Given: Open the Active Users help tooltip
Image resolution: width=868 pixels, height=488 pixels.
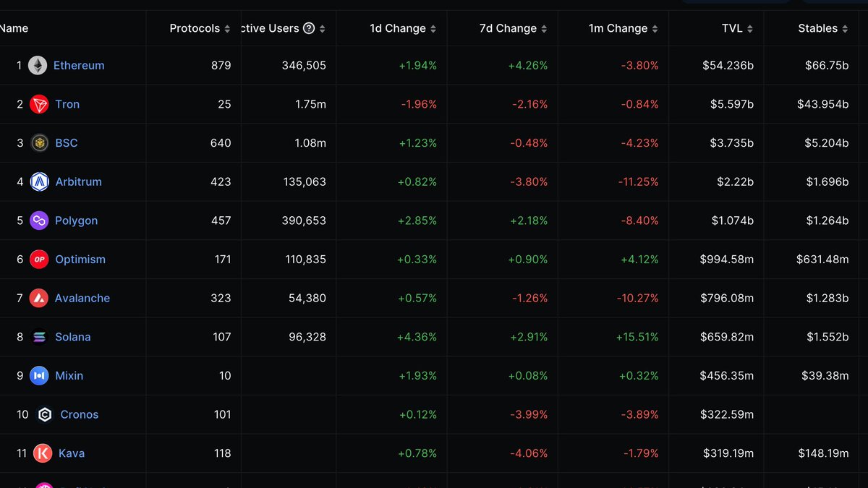Looking at the screenshot, I should click(x=310, y=28).
